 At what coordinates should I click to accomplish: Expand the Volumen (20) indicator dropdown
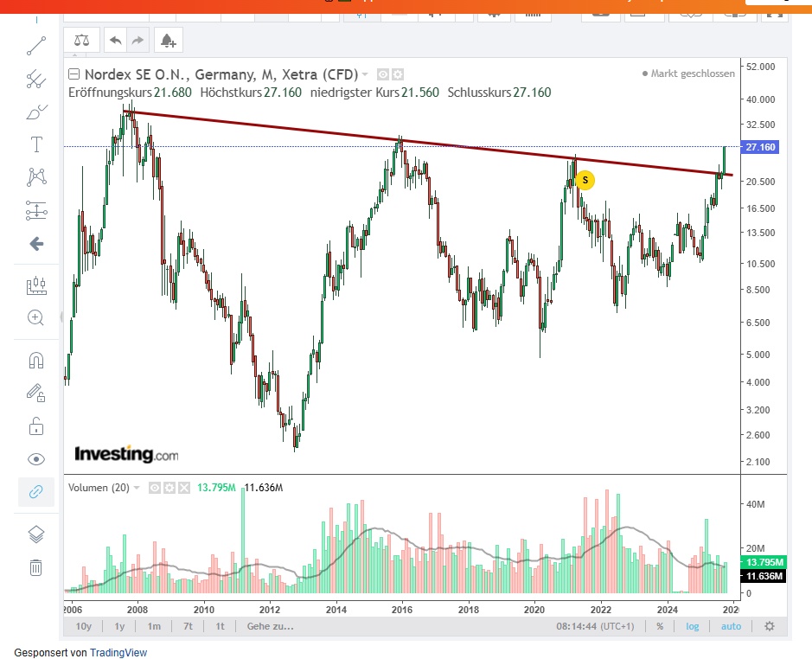point(137,488)
